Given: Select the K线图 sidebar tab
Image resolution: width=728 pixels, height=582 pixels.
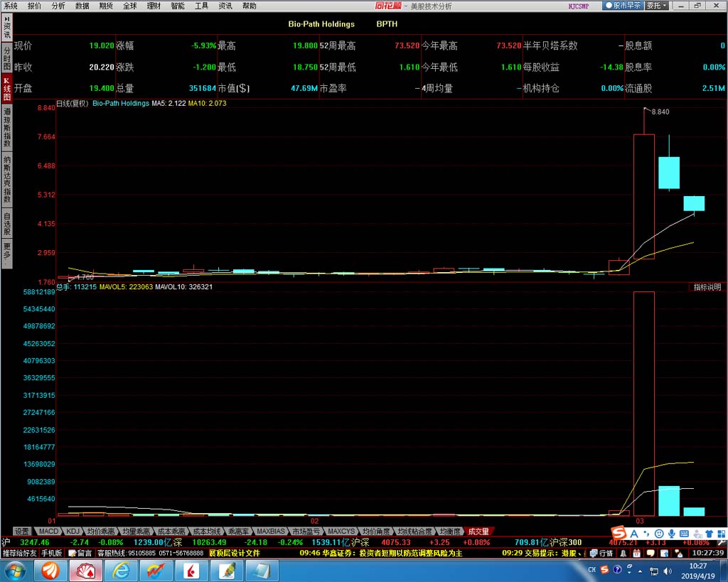Looking at the screenshot, I should click(x=6, y=89).
